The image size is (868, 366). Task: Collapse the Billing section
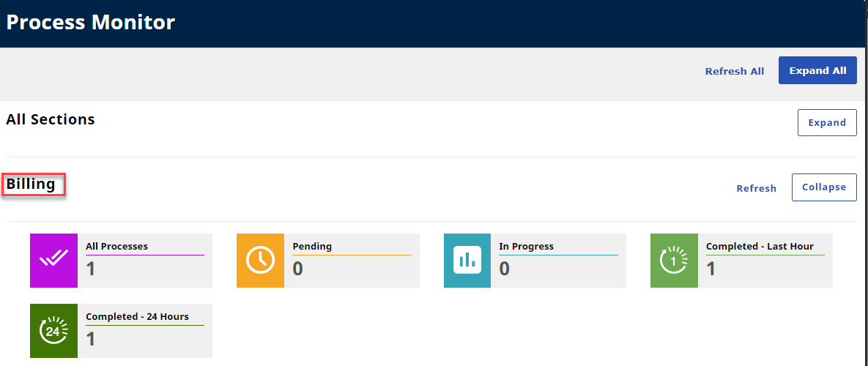click(x=823, y=187)
